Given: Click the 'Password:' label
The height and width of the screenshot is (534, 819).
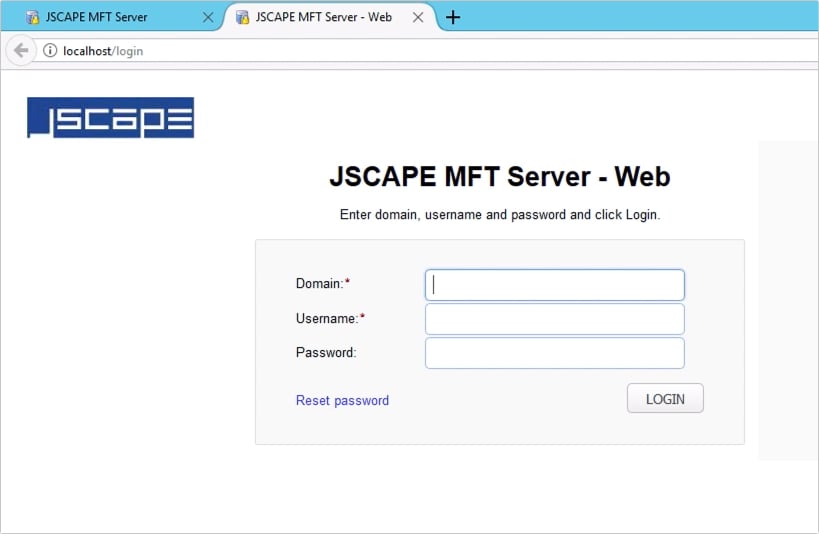Looking at the screenshot, I should tap(326, 352).
